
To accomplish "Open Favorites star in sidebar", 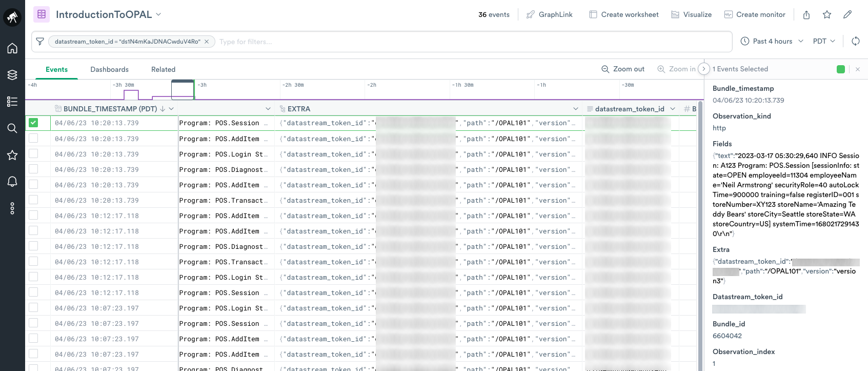I will point(12,155).
